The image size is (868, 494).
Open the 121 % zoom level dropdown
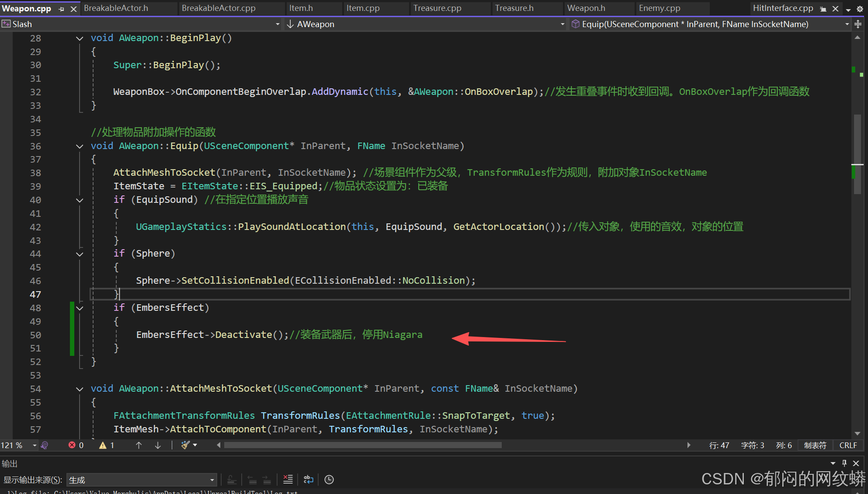click(x=34, y=445)
